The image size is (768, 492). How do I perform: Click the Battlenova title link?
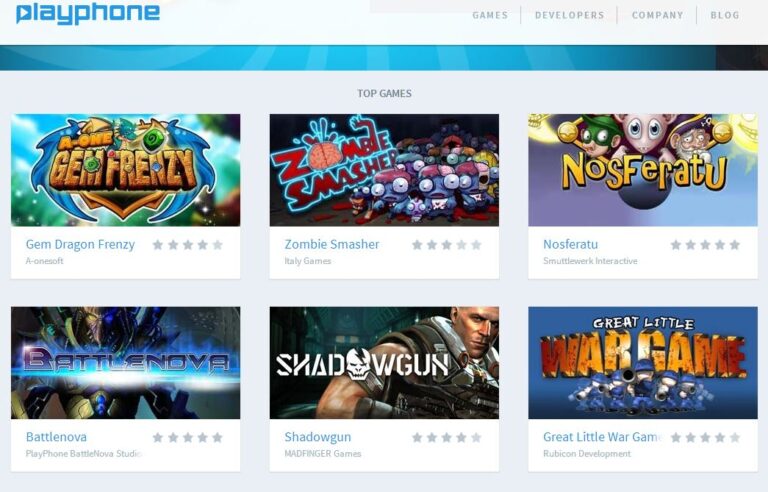pyautogui.click(x=56, y=437)
